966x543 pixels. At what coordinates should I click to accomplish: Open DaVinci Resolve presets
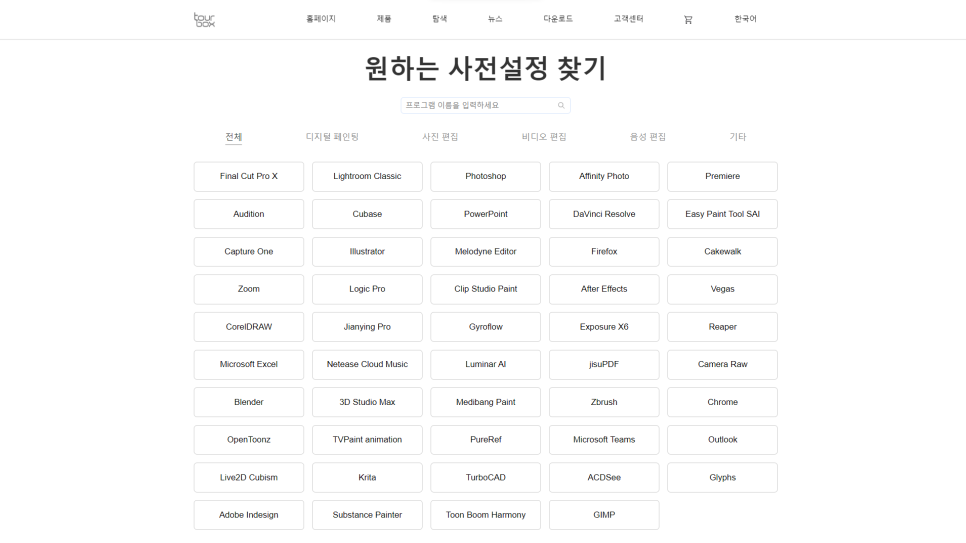(604, 214)
